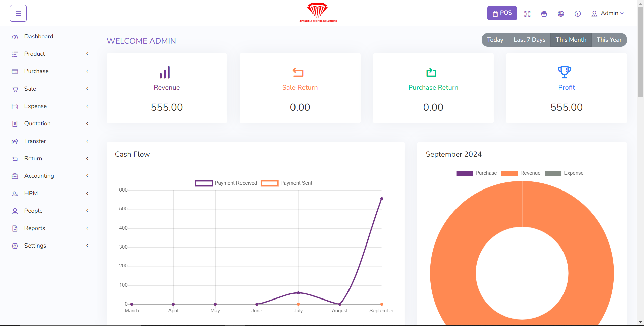
Task: Toggle Payment Received legend in Cash Flow
Action: pyautogui.click(x=226, y=183)
